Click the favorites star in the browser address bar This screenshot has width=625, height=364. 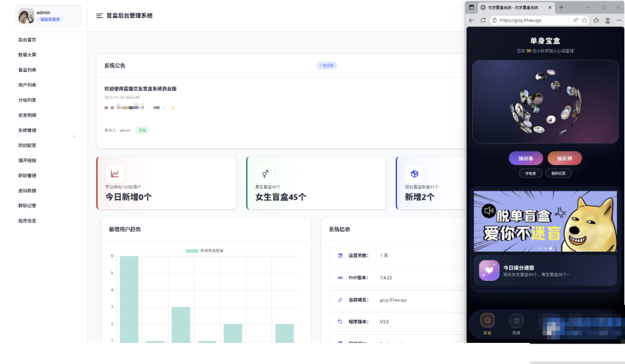coord(584,19)
